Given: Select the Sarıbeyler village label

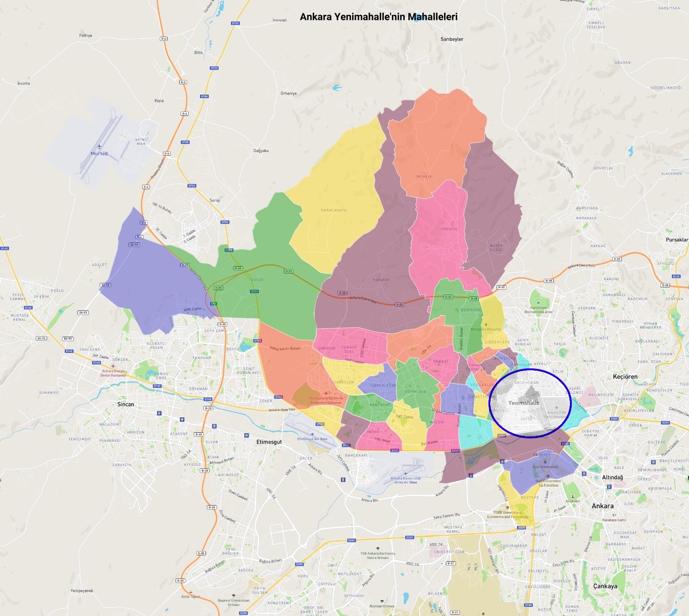Looking at the screenshot, I should 452,39.
